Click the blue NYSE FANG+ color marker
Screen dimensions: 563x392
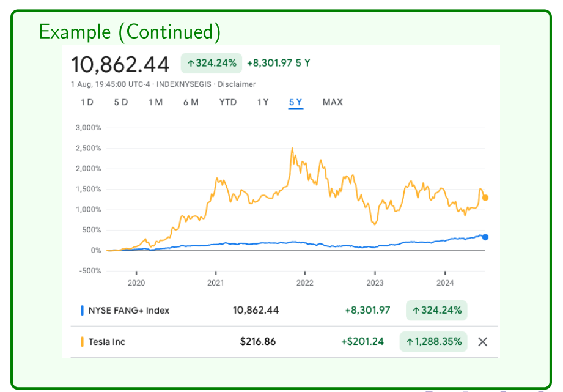tap(83, 311)
